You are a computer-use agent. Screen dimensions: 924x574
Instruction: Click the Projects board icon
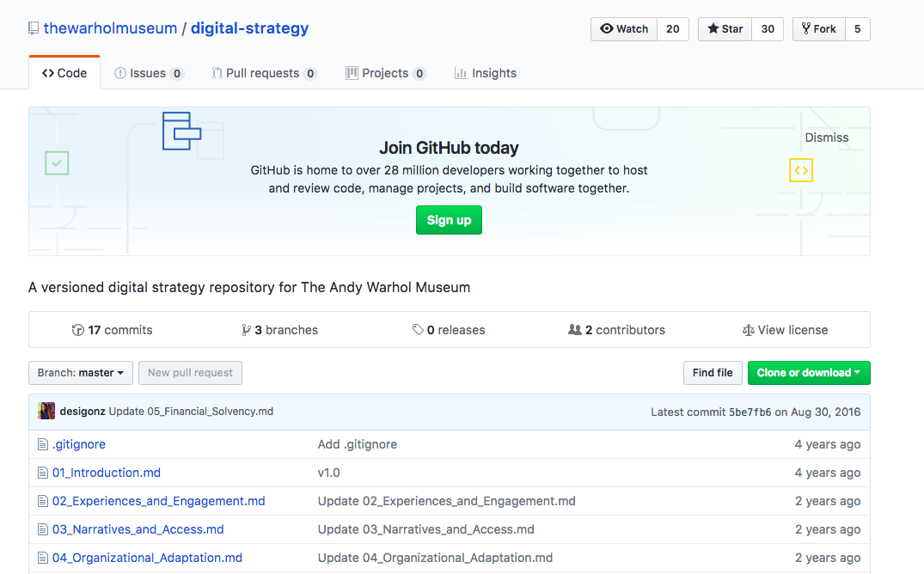point(352,73)
